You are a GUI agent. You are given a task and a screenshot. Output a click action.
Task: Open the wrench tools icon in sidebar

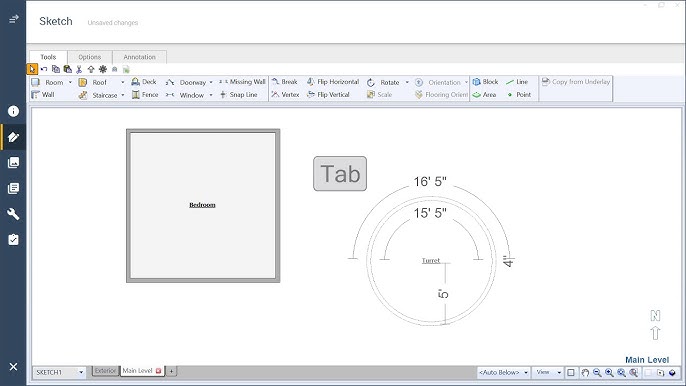13,214
